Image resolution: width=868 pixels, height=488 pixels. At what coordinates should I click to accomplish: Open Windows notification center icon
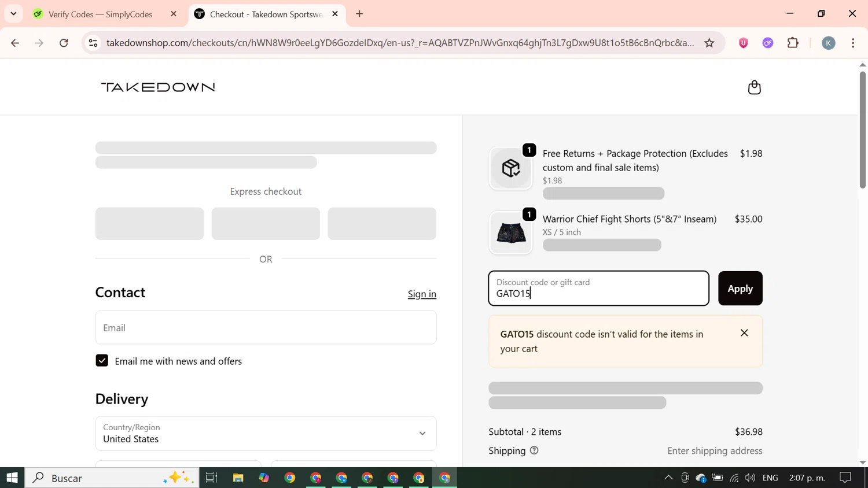click(845, 478)
